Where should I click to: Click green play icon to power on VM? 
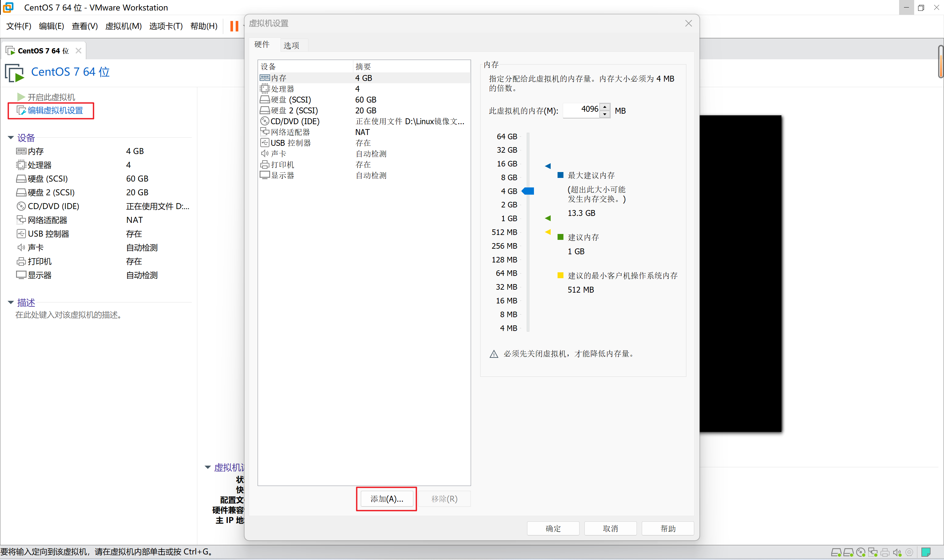pos(21,97)
